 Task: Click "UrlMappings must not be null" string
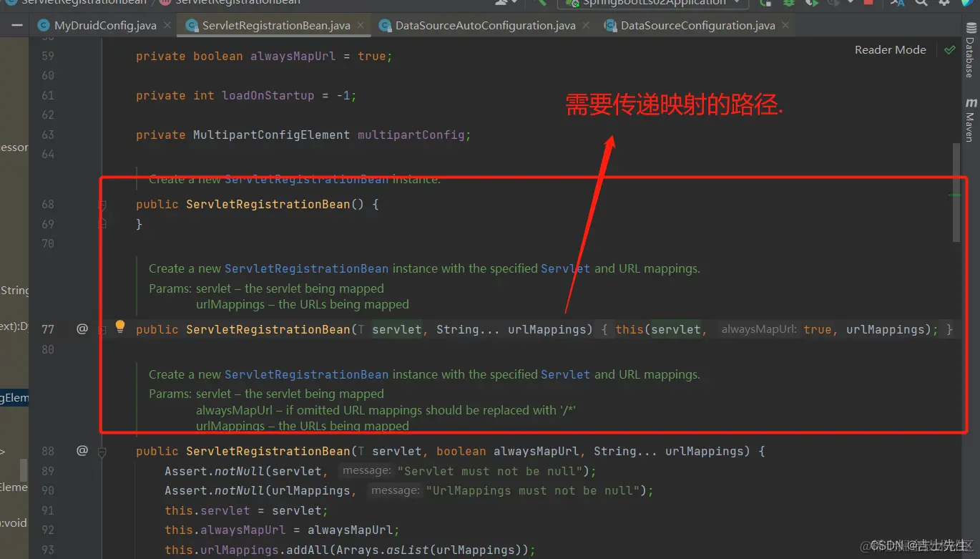click(x=536, y=490)
